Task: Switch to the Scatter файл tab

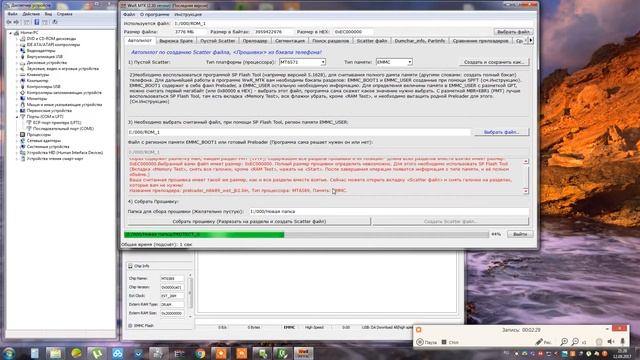Action: click(x=372, y=41)
